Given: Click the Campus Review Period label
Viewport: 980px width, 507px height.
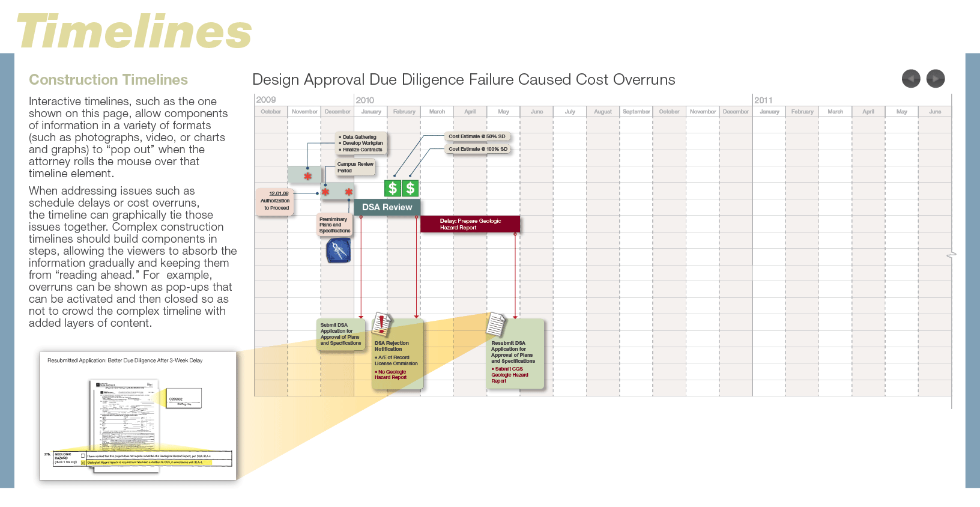Looking at the screenshot, I should point(355,167).
